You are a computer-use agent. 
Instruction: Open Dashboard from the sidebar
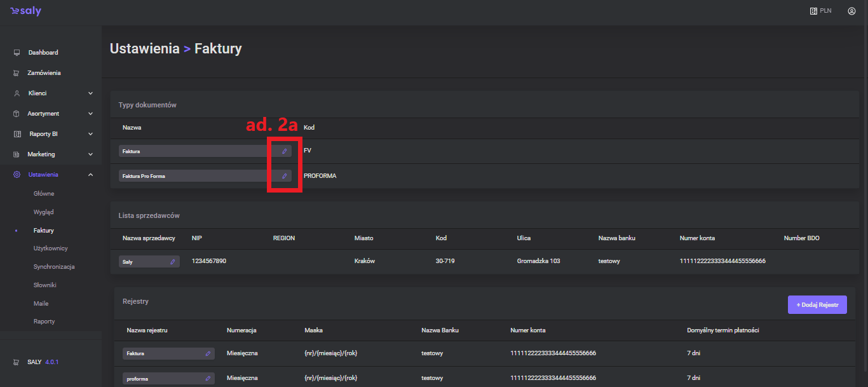pos(43,53)
